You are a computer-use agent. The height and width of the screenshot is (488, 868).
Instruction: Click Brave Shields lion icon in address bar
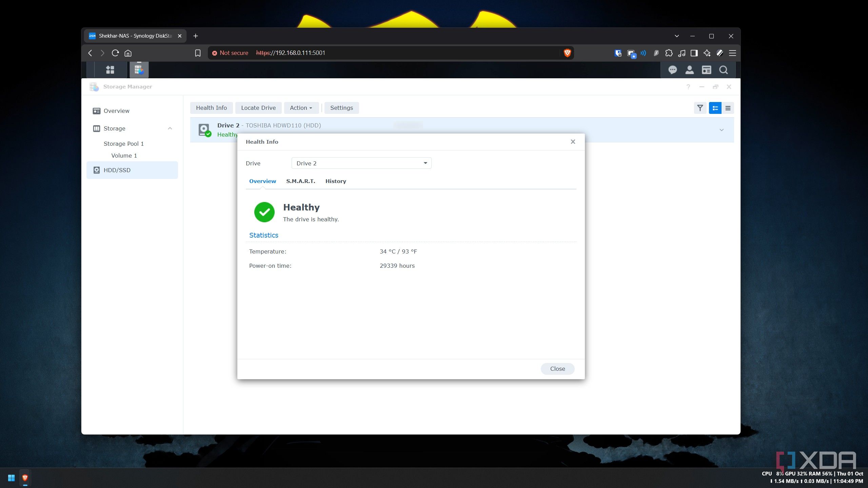[x=567, y=53]
